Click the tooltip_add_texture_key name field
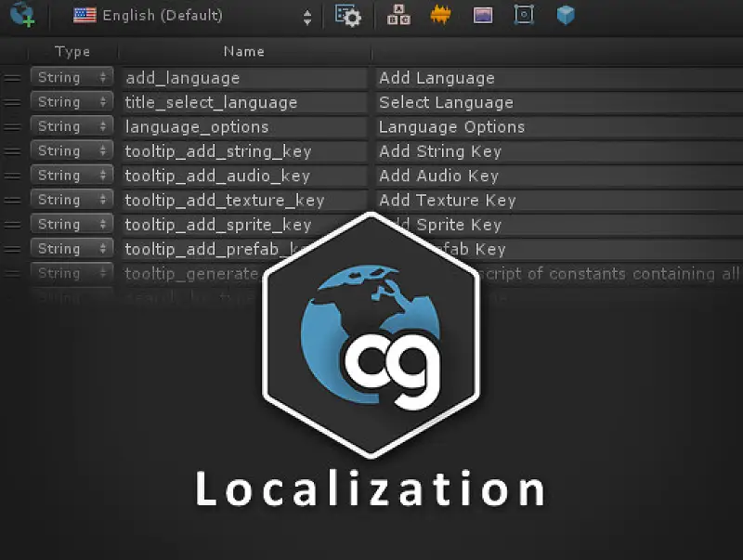The image size is (743, 560). click(x=244, y=201)
